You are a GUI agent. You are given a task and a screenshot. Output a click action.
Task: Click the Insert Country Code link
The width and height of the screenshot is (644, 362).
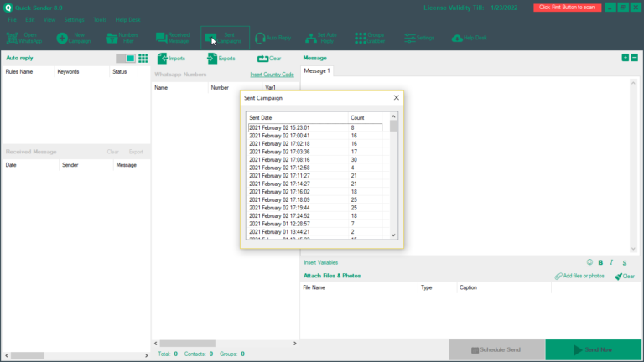tap(272, 75)
